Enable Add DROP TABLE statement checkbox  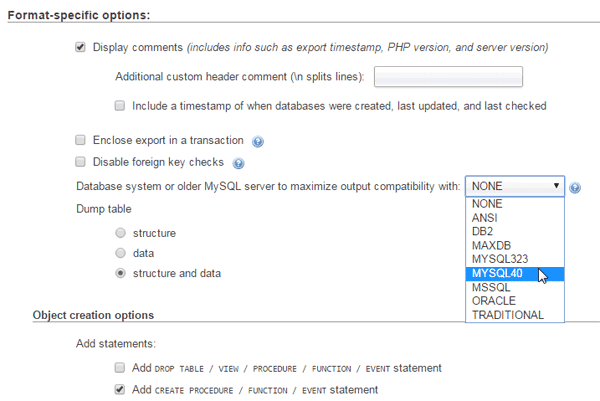point(120,368)
